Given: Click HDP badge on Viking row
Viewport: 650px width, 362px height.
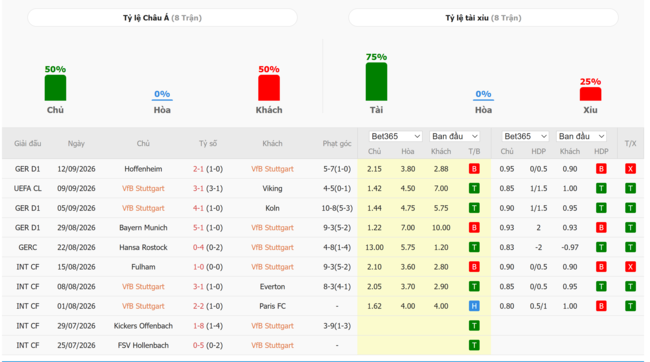Looking at the screenshot, I should (601, 188).
